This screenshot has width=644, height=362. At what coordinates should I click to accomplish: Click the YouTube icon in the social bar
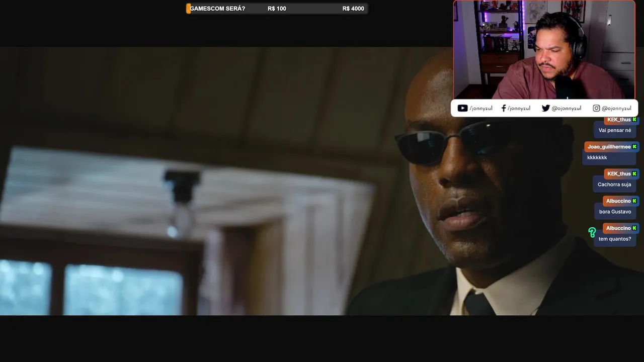(462, 108)
